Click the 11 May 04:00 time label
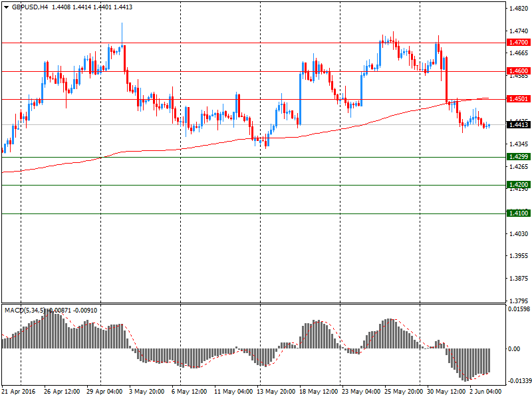 (x=233, y=392)
